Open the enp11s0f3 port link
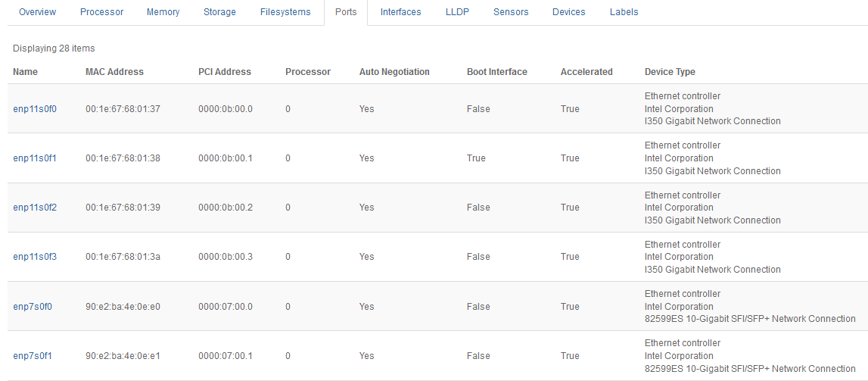The width and height of the screenshot is (868, 381). (x=35, y=257)
